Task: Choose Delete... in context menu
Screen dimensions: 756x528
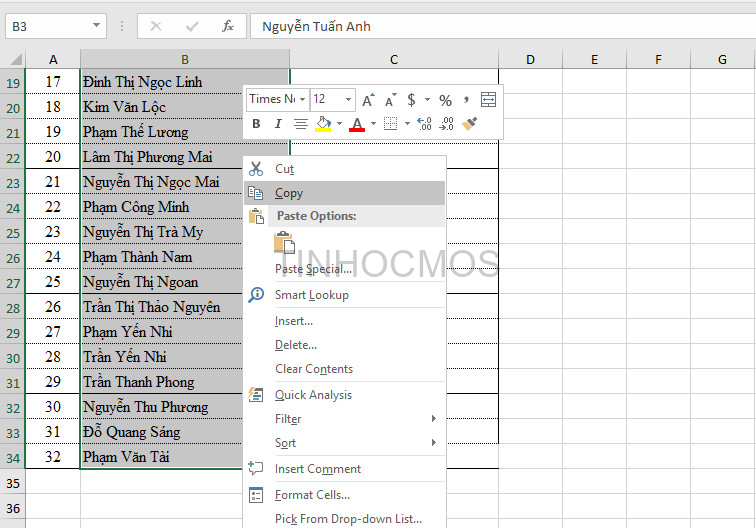Action: click(345, 345)
